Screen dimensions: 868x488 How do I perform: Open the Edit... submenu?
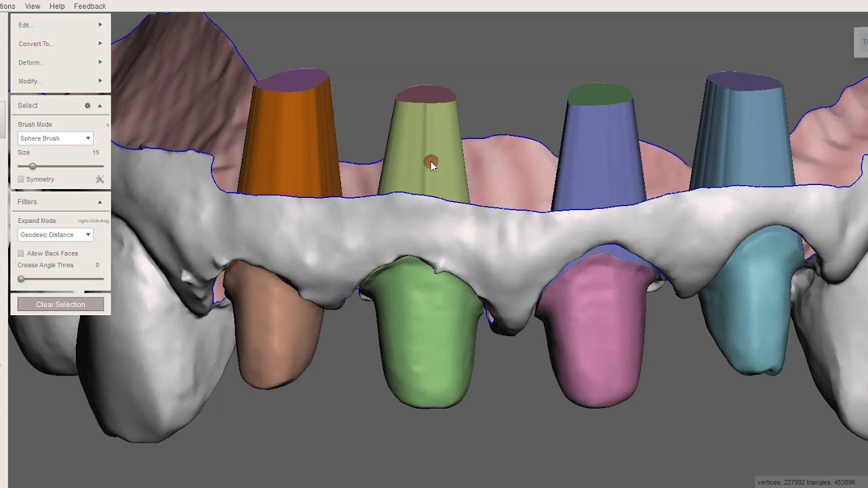point(60,25)
